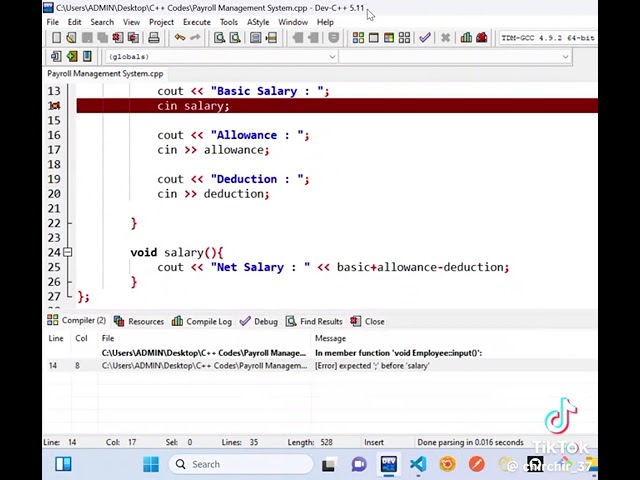Open the Window menu
This screenshot has width=640, height=480.
pos(293,22)
